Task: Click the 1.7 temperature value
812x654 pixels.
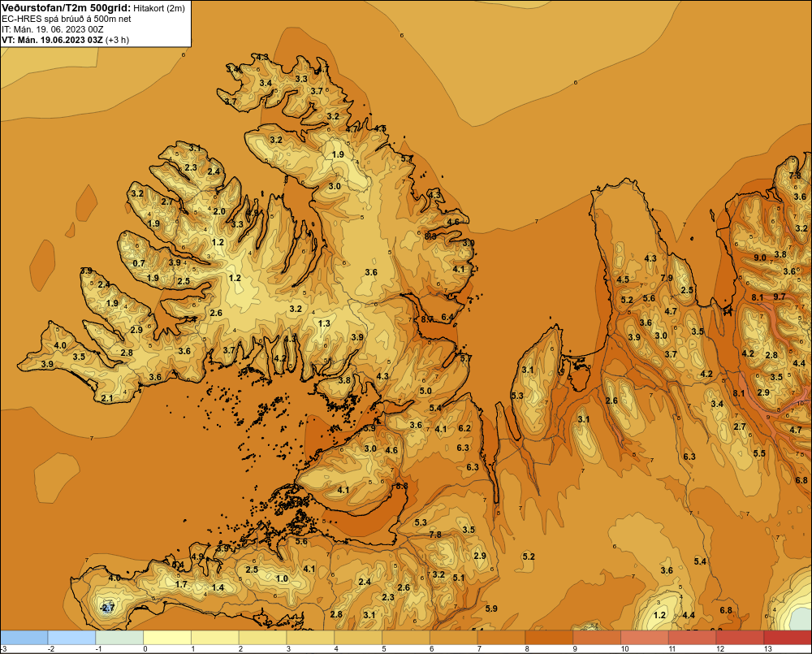Action: [x=181, y=584]
